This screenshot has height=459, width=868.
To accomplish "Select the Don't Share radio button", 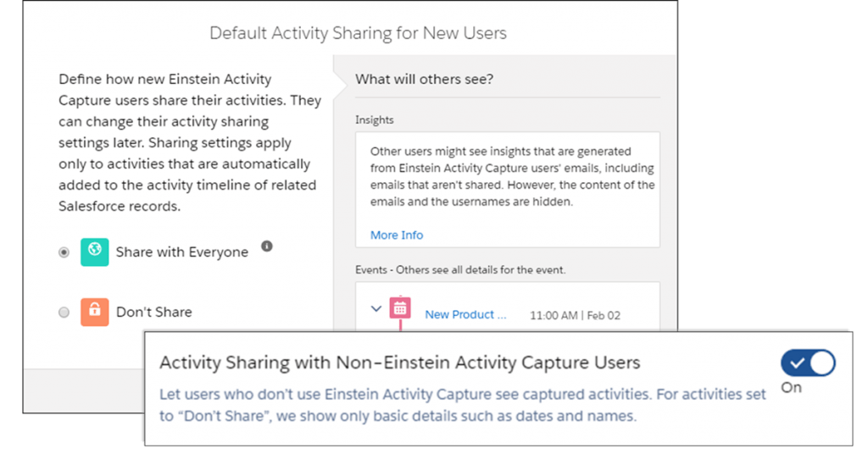I will pyautogui.click(x=64, y=312).
